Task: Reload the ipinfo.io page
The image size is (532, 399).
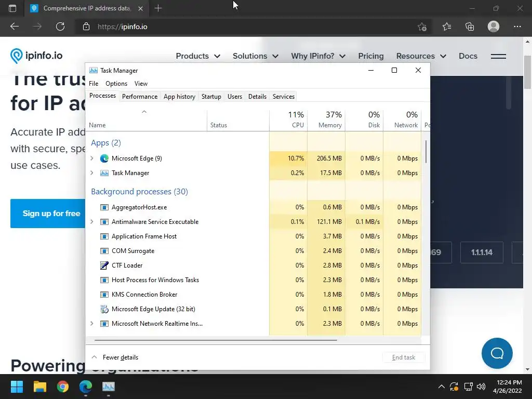Action: point(60,26)
